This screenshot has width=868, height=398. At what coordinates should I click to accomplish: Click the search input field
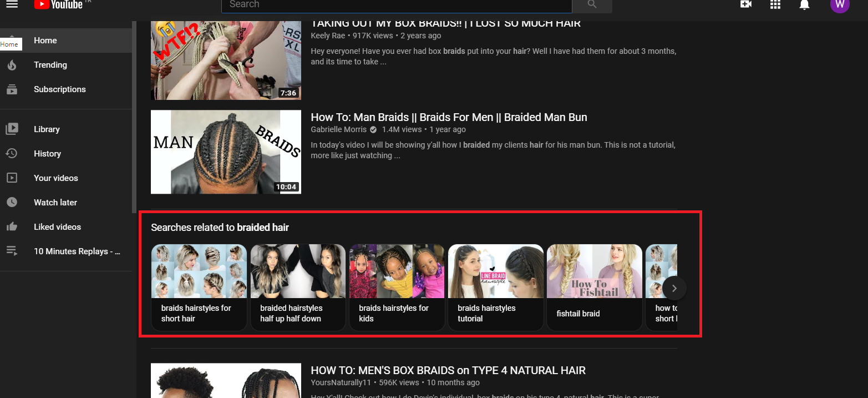point(397,4)
